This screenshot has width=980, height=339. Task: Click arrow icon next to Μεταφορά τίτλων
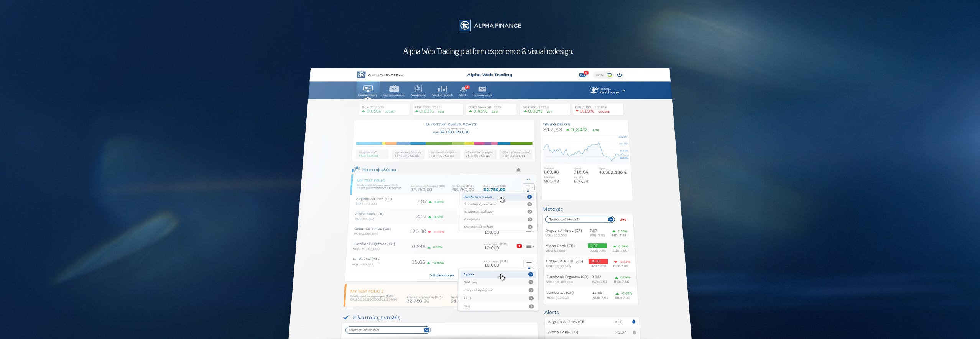click(x=529, y=227)
